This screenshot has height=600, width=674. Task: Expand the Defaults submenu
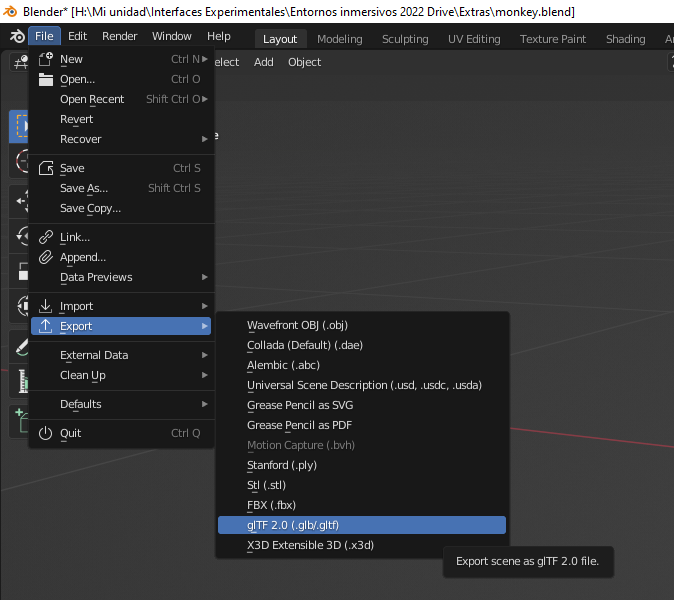tap(122, 404)
